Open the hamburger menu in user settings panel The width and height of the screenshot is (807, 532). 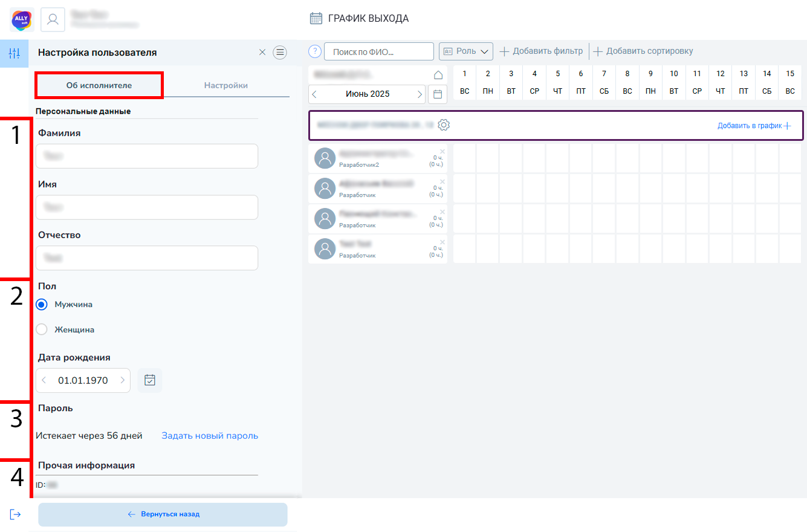click(280, 53)
